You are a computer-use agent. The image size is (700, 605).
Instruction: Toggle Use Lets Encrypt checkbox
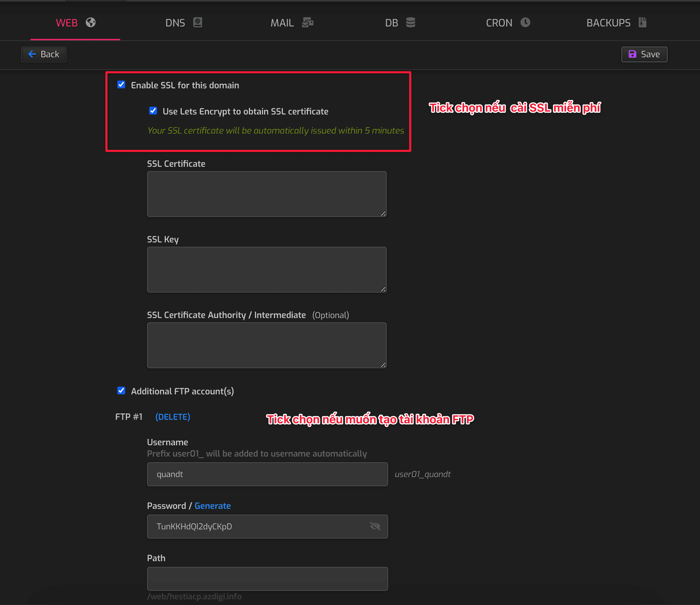(x=153, y=111)
